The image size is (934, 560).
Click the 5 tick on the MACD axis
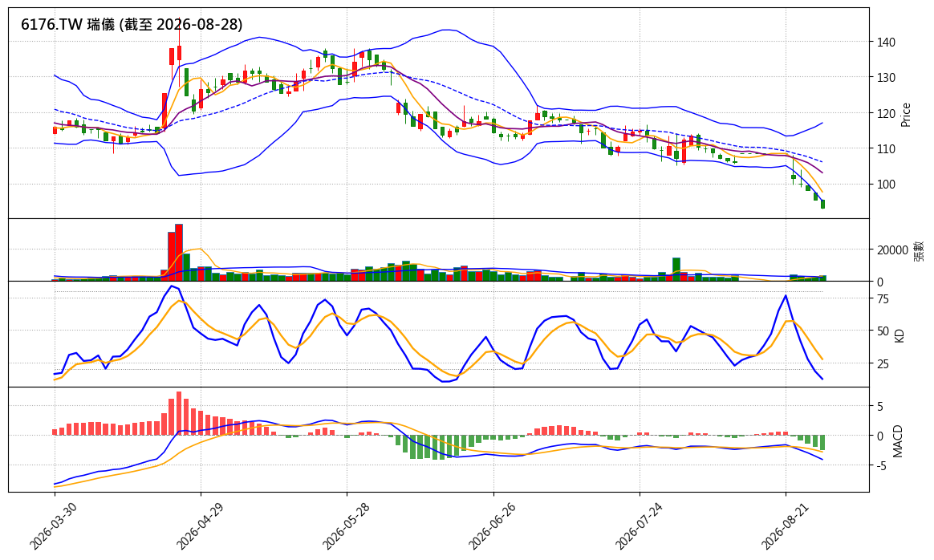pos(879,406)
